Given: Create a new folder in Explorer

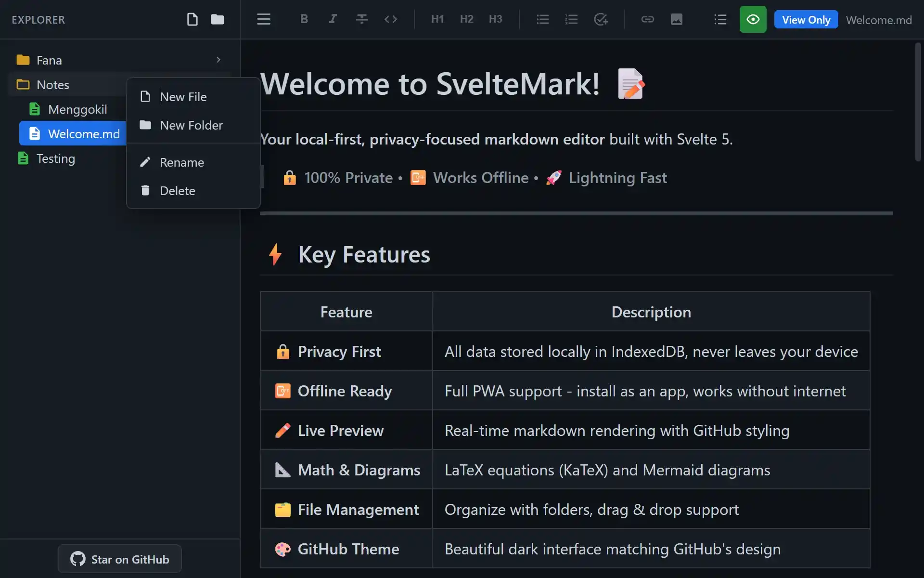Looking at the screenshot, I should (x=217, y=19).
